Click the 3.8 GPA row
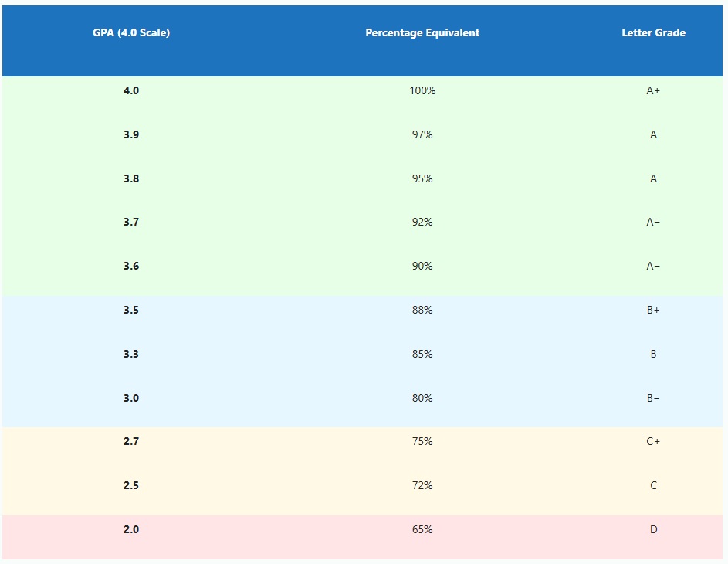The width and height of the screenshot is (728, 564). (131, 178)
